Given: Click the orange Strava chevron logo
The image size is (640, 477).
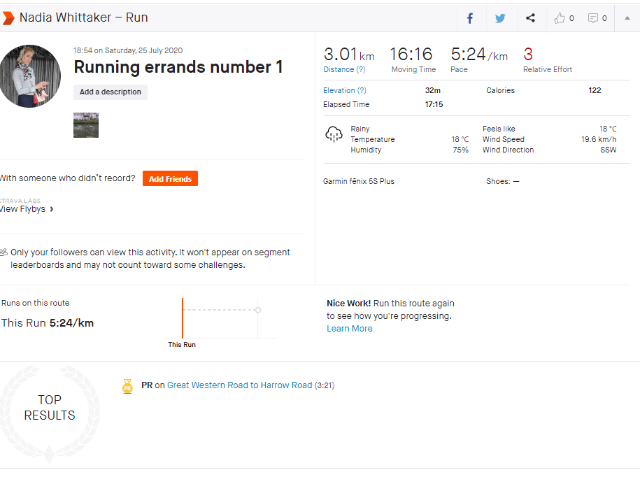Looking at the screenshot, I should click(8, 18).
